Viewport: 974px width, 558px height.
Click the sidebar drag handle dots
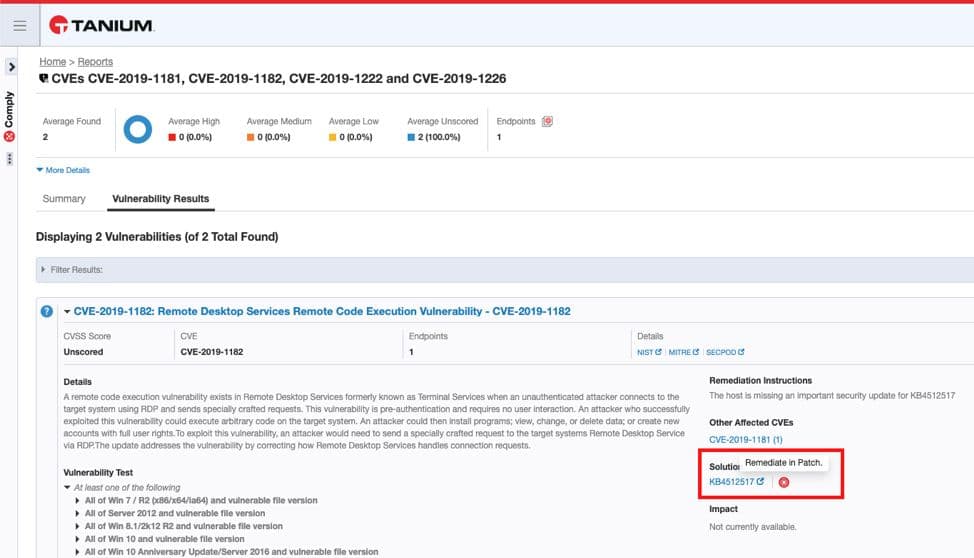point(9,159)
